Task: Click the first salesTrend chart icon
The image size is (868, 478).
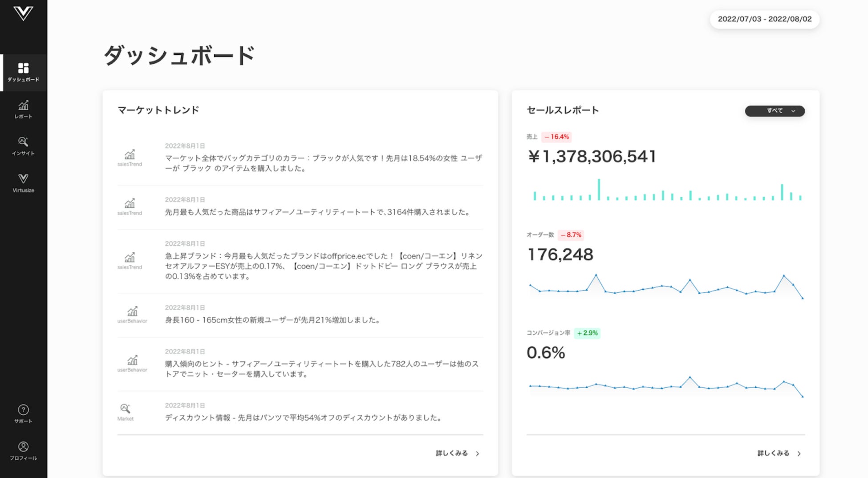Action: pyautogui.click(x=130, y=154)
